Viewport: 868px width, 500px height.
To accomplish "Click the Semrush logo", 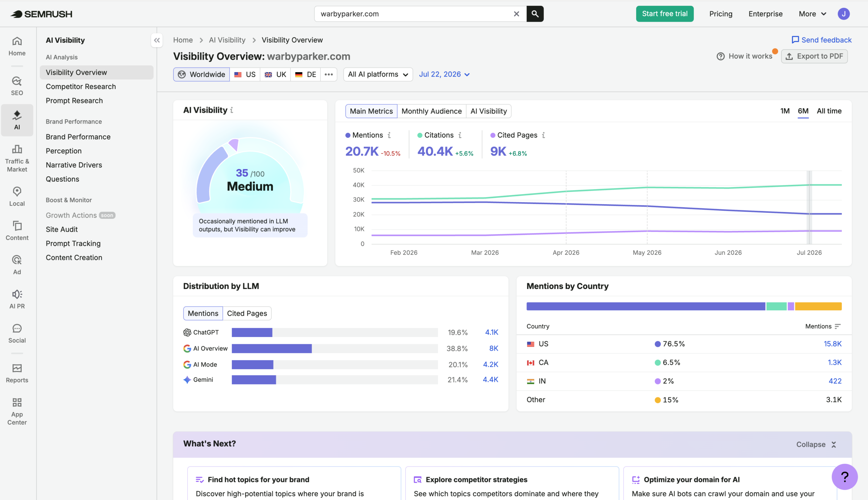I will coord(41,14).
